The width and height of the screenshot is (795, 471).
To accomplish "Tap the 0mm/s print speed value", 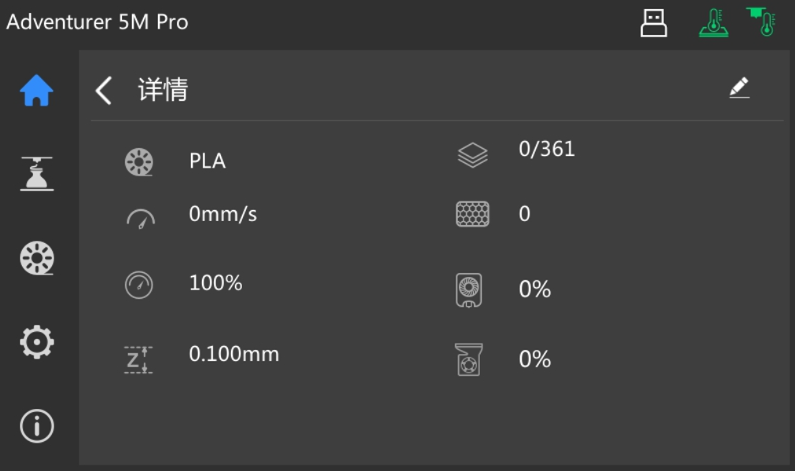I will (x=223, y=214).
